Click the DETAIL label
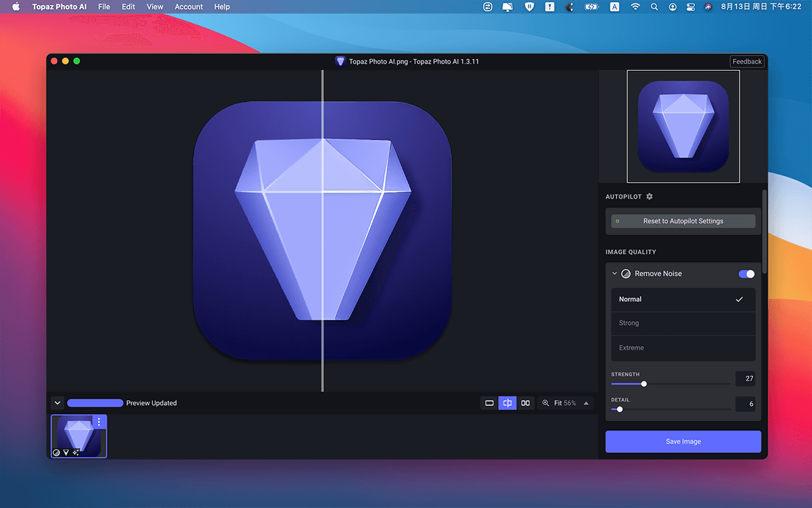The image size is (812, 508). 621,400
